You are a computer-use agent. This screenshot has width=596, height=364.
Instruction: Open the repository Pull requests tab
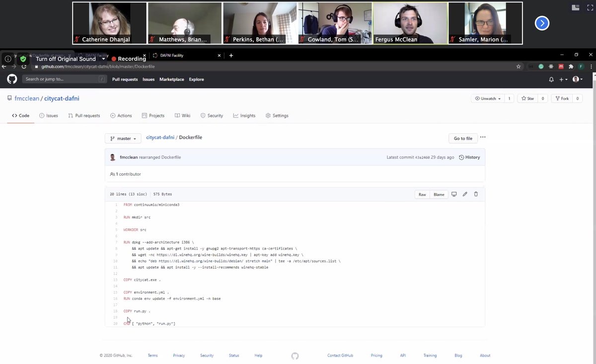click(x=84, y=116)
